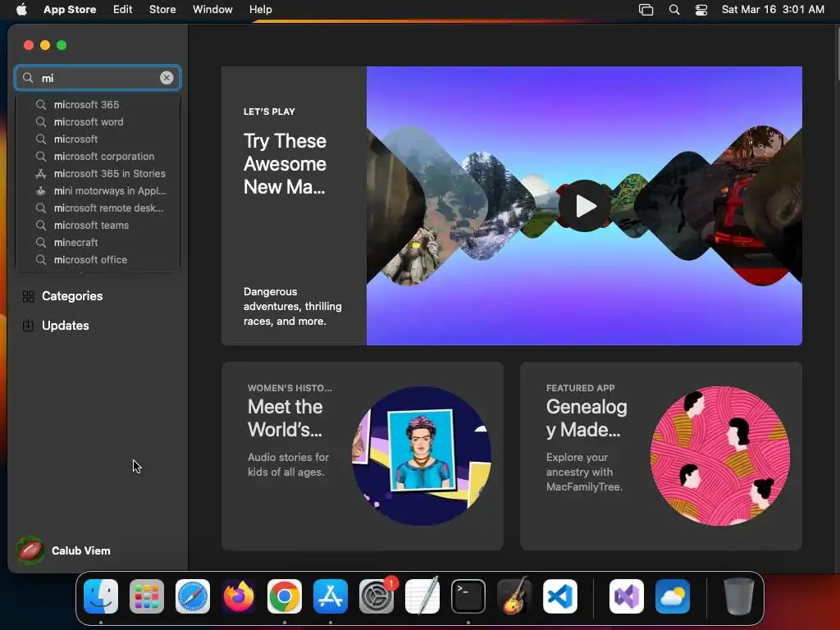The image size is (840, 630).
Task: Minimize the App Store window (yellow button)
Action: [x=45, y=45]
